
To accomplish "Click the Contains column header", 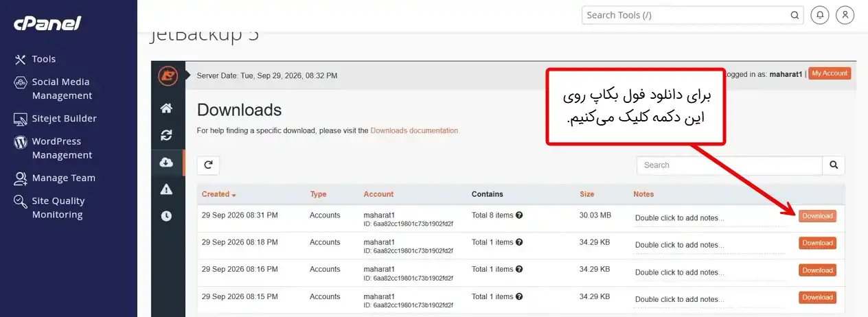I will click(x=488, y=194).
